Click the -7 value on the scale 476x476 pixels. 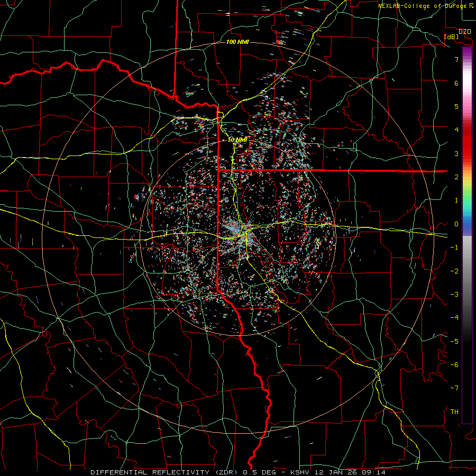coord(454,388)
